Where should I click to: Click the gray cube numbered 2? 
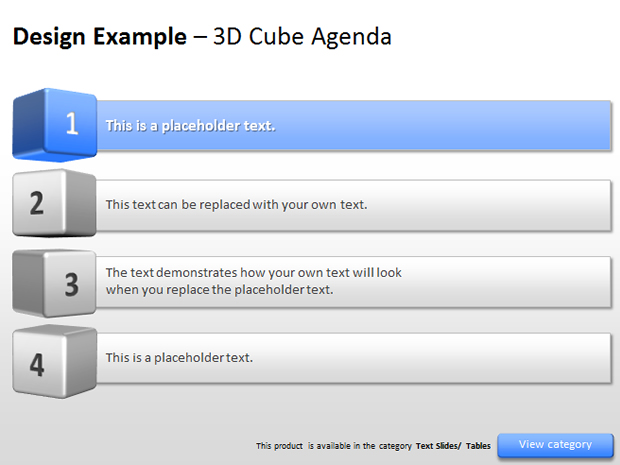click(x=55, y=203)
